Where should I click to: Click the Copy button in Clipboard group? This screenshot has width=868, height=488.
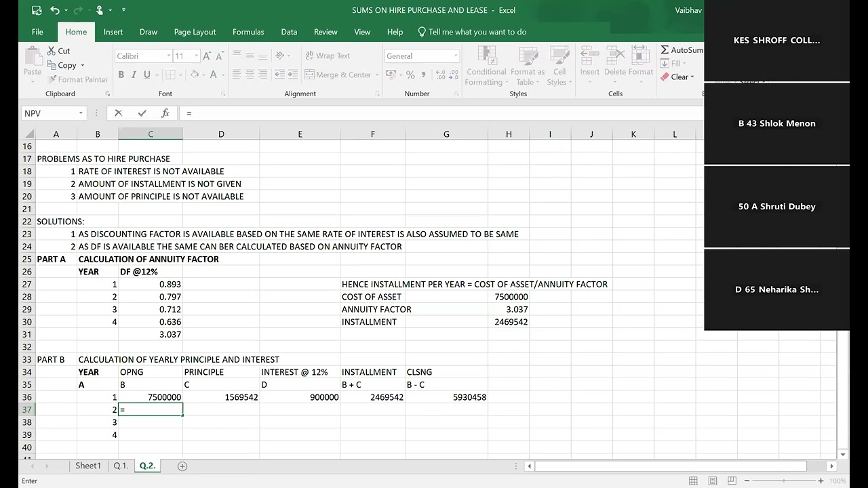pyautogui.click(x=62, y=65)
